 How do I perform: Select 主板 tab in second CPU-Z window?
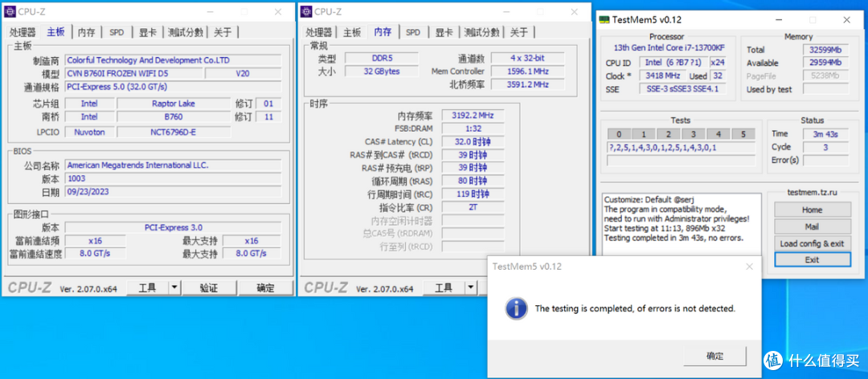(x=351, y=32)
